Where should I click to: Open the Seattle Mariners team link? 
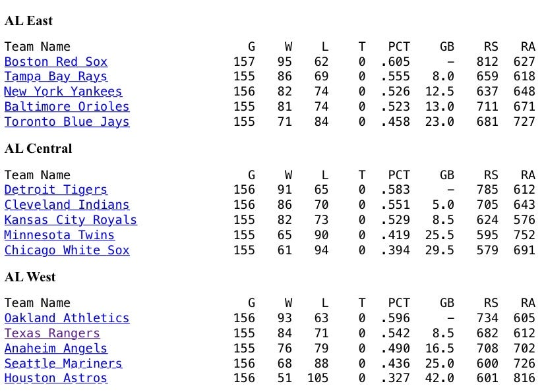tap(63, 364)
